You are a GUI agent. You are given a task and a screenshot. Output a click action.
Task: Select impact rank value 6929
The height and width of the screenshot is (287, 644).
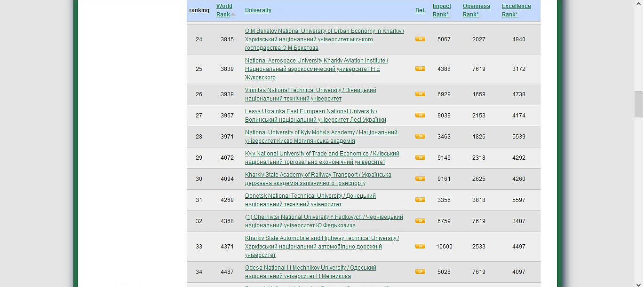tap(444, 94)
